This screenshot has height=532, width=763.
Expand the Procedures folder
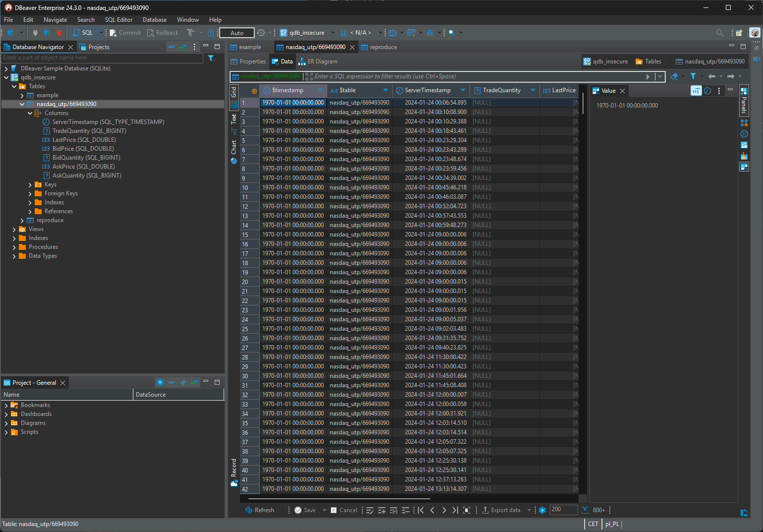[x=14, y=247]
